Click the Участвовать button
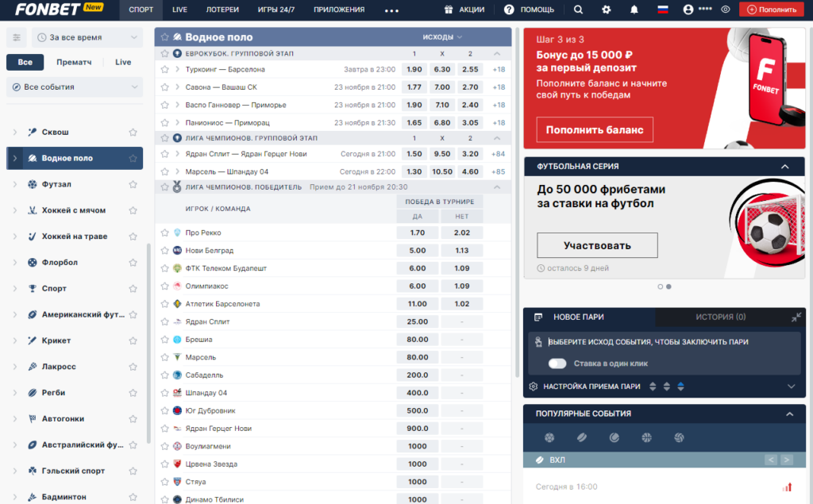This screenshot has width=813, height=504. click(x=597, y=245)
